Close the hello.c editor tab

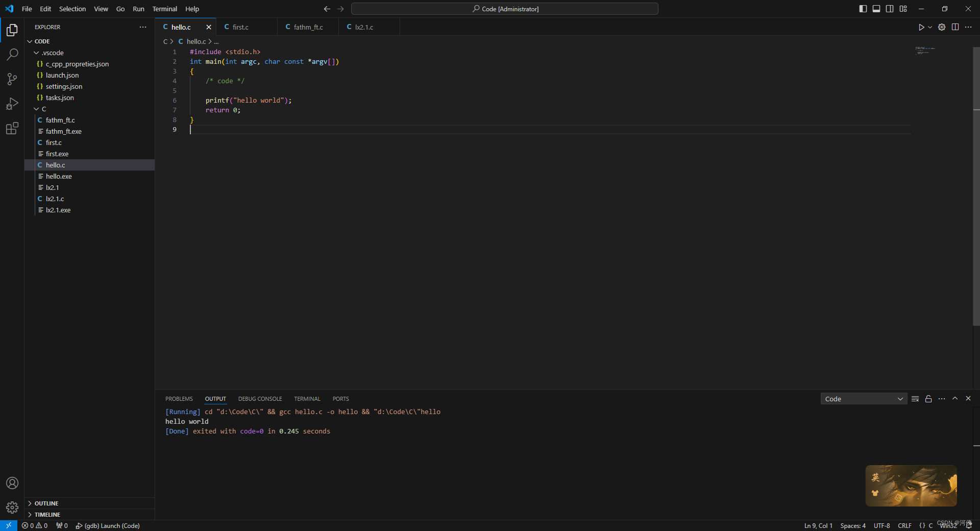click(x=208, y=27)
